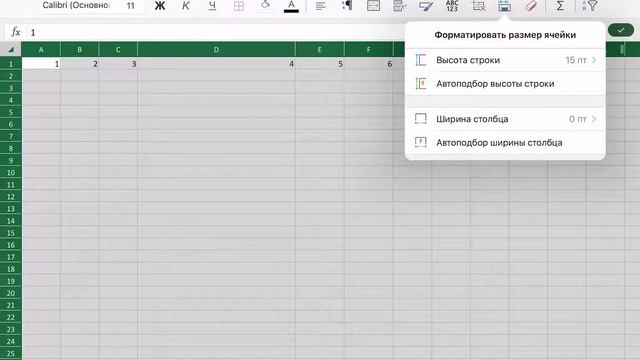Click the column width icon beside Ширина столбца
Screen dimensions: 640x360
click(421, 119)
